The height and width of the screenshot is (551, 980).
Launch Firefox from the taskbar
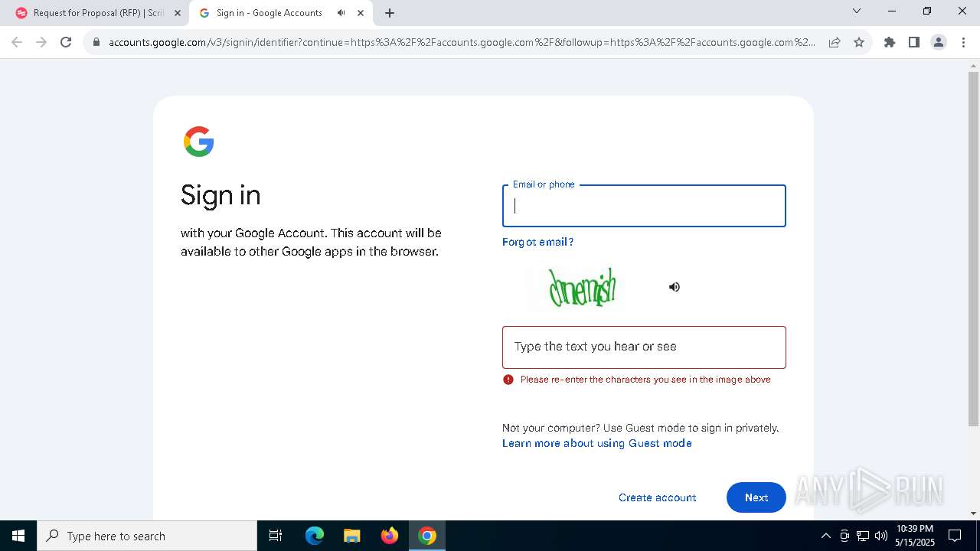click(390, 536)
